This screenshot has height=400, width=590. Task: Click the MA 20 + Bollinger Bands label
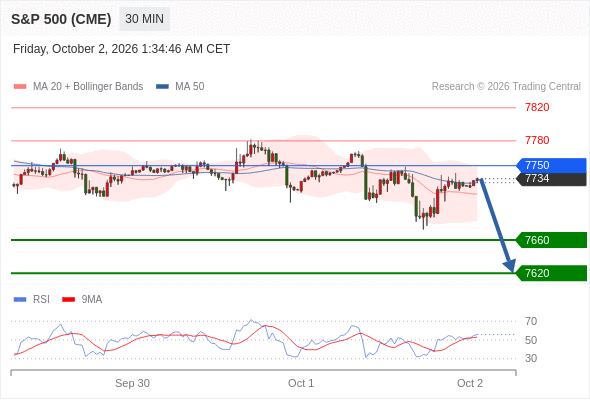click(88, 87)
